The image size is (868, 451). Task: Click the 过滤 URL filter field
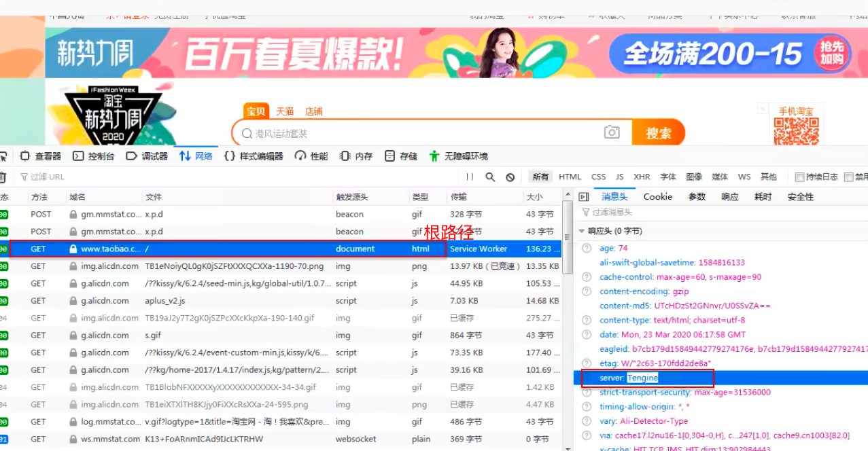(x=238, y=177)
